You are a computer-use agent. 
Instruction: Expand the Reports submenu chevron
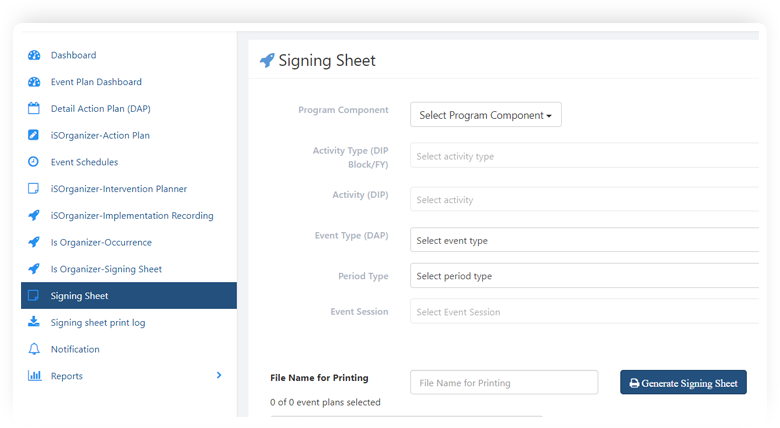pyautogui.click(x=219, y=375)
